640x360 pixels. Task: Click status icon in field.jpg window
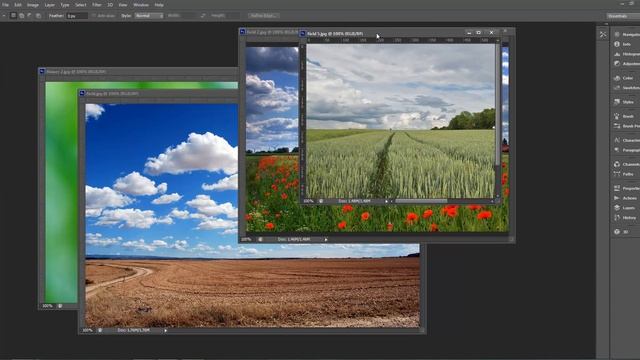pos(100,330)
